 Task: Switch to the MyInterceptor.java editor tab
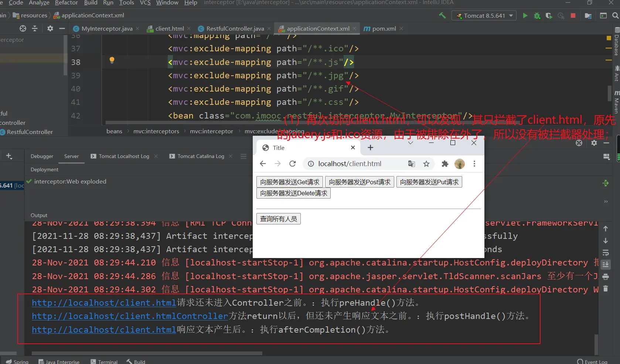(x=107, y=28)
